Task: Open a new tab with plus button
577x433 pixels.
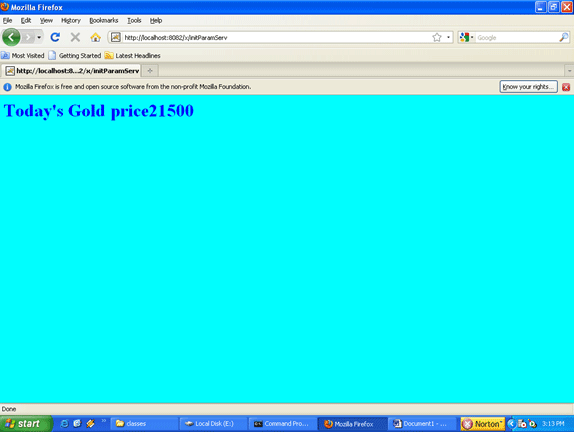Action: (x=150, y=71)
